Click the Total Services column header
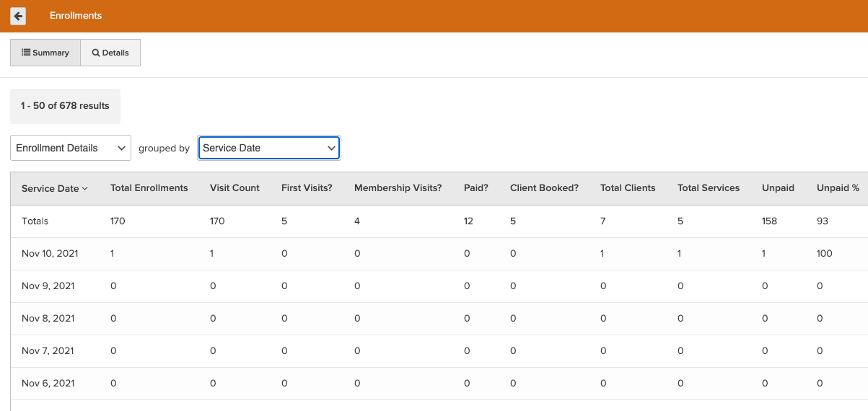 pos(709,188)
